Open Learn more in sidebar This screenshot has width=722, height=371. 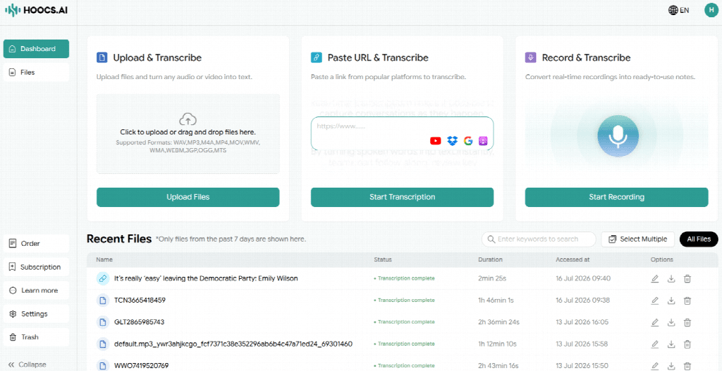36,290
